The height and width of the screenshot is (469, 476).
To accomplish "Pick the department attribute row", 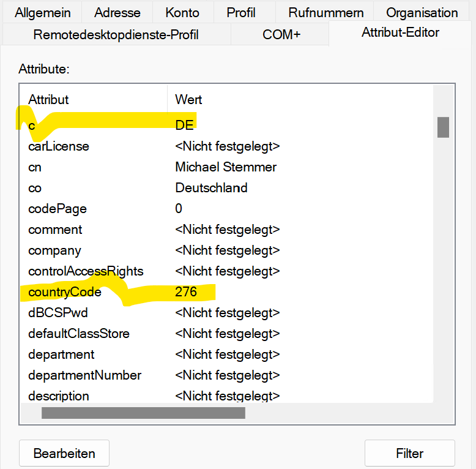I will pyautogui.click(x=61, y=355).
